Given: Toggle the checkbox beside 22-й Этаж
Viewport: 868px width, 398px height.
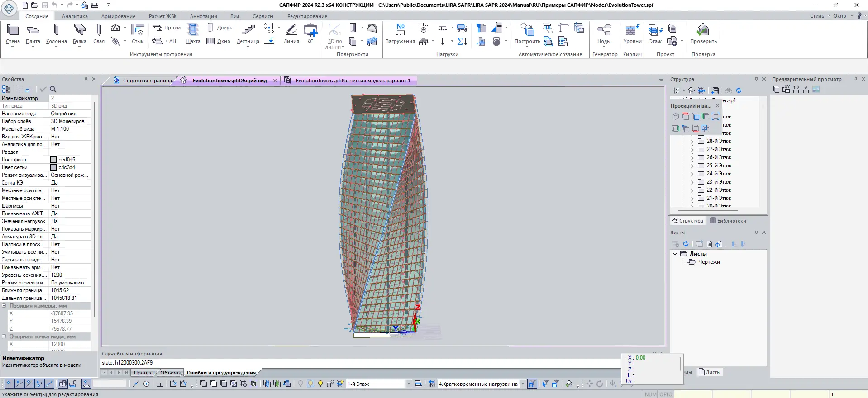Looking at the screenshot, I should pos(701,190).
